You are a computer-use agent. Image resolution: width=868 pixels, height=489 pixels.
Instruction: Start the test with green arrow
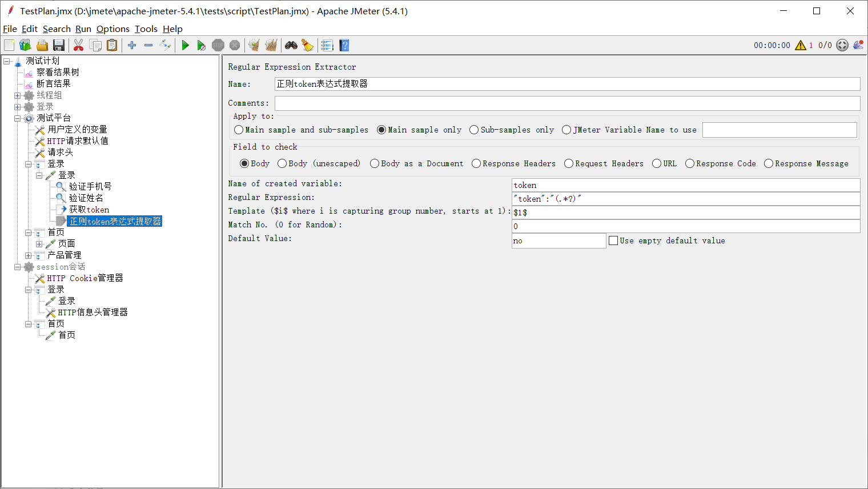(185, 45)
